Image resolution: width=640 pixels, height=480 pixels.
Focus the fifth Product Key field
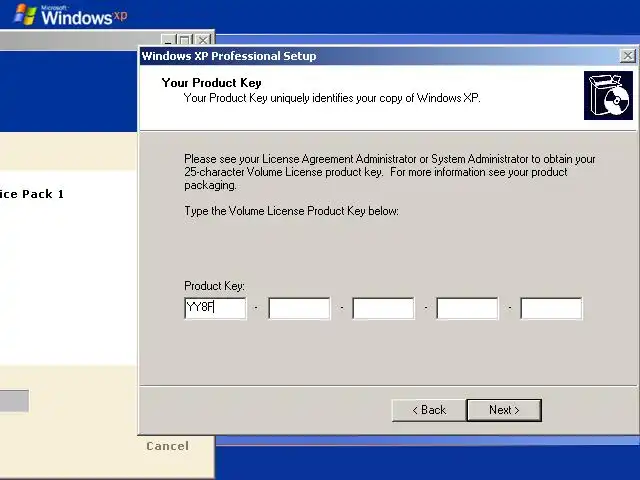coord(551,308)
